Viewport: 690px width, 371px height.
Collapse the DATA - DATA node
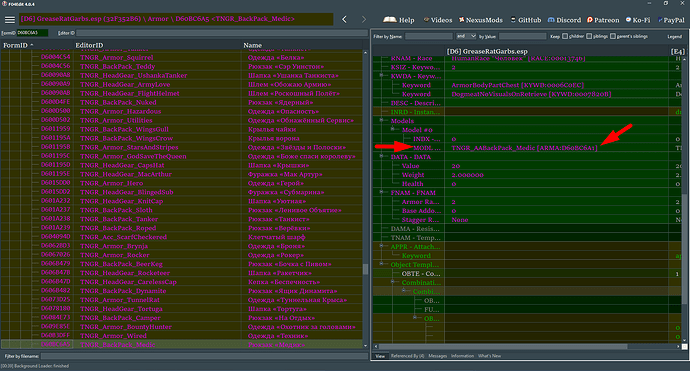[381, 156]
